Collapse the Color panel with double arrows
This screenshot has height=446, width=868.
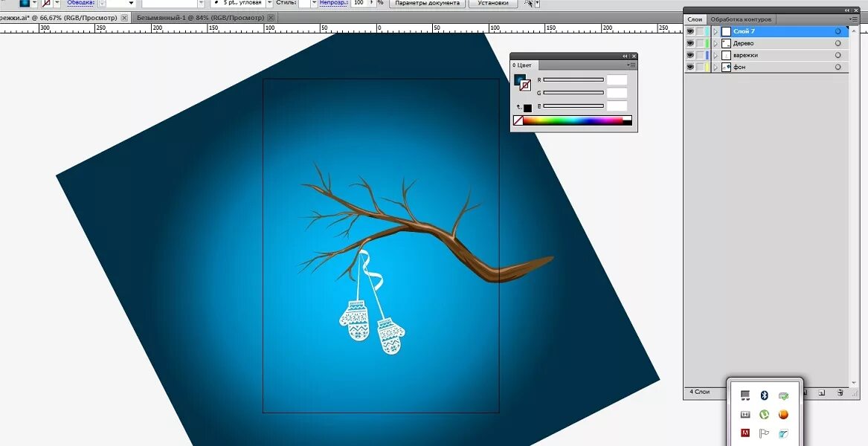625,56
